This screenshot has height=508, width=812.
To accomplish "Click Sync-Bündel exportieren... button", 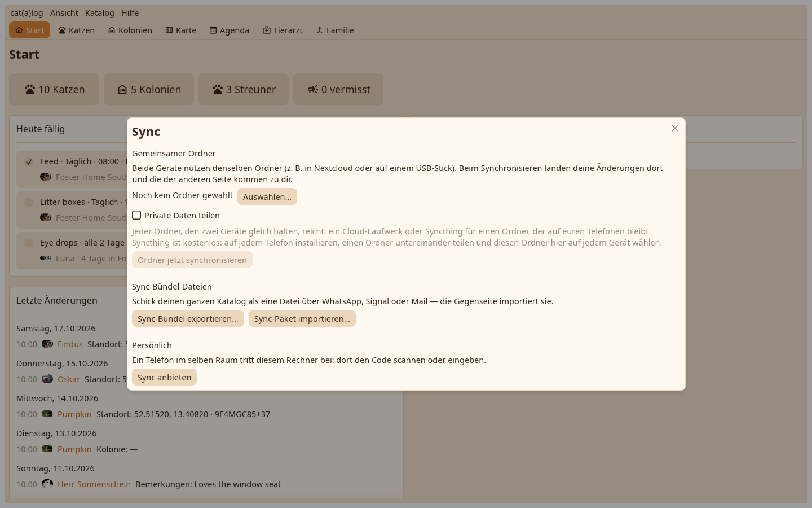I will click(x=188, y=318).
